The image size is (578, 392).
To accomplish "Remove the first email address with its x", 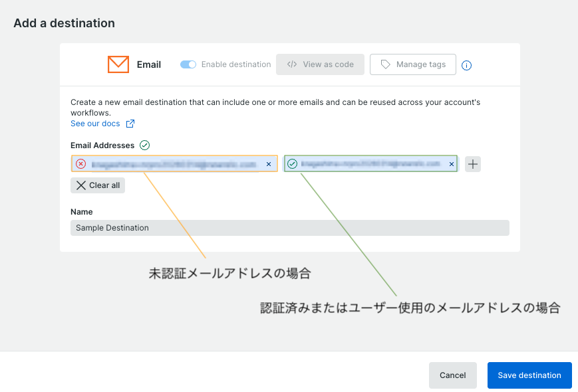I will 269,163.
